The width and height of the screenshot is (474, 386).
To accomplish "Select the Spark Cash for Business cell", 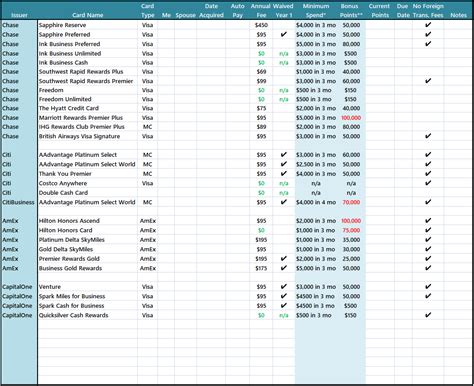I will pos(71,306).
